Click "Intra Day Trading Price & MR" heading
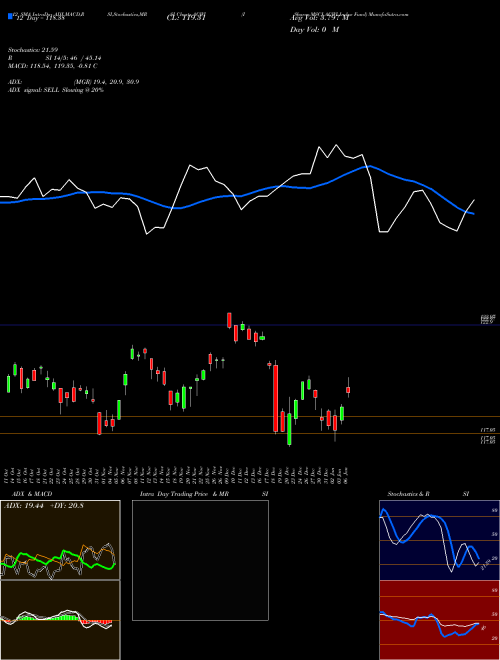 (x=184, y=494)
